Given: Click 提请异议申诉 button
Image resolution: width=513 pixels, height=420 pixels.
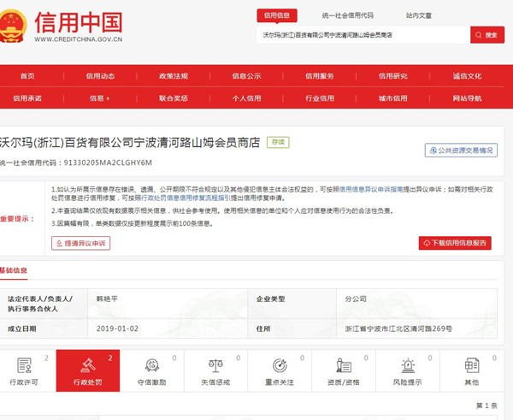Looking at the screenshot, I should click(x=81, y=243).
